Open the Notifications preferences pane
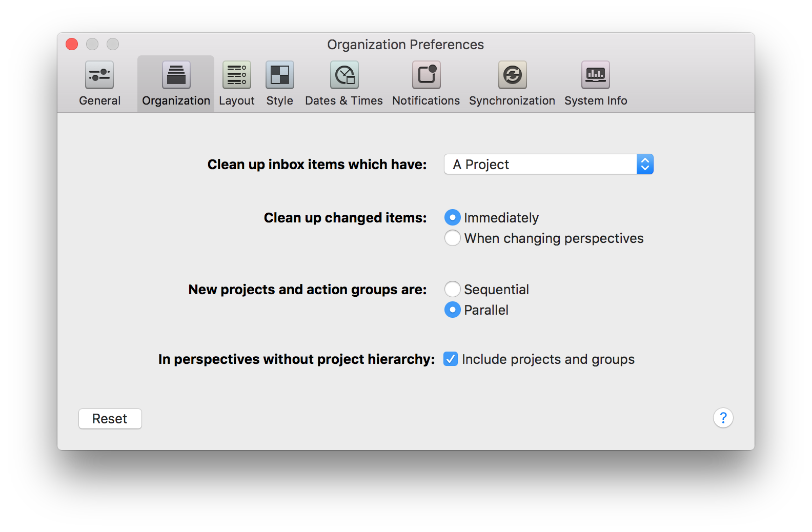 click(x=426, y=84)
